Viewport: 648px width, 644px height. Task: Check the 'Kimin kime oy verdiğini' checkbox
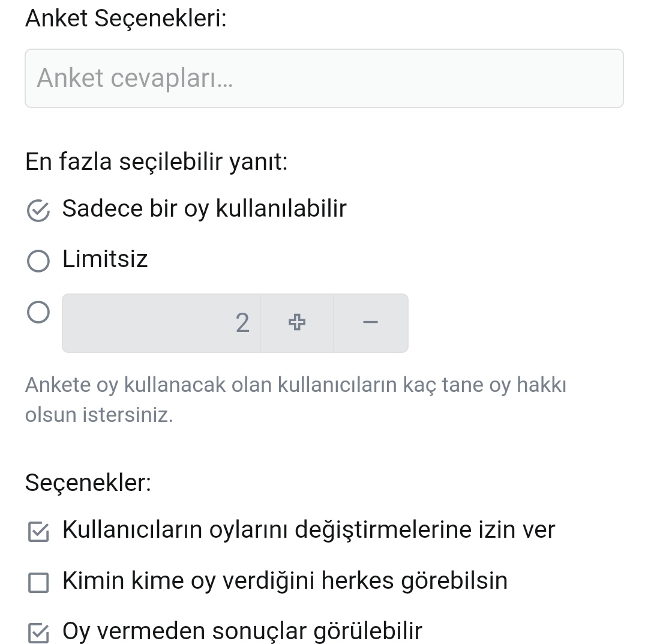pos(38,583)
